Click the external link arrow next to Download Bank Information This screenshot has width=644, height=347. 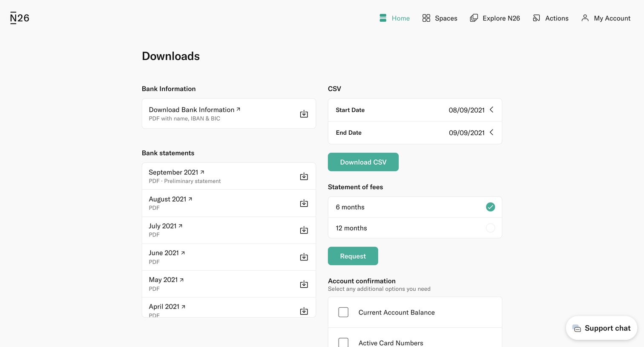coord(239,109)
